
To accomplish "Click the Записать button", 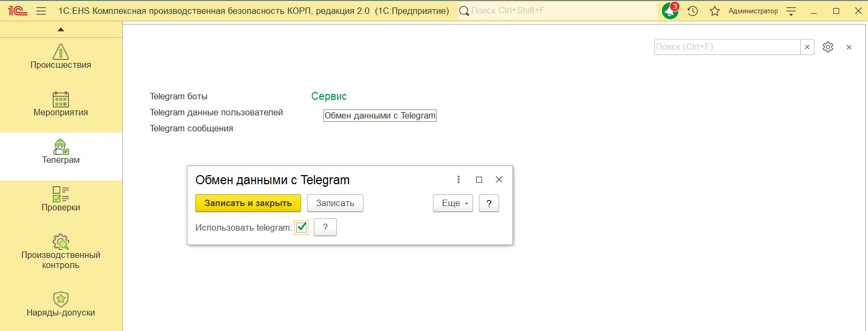I will [x=335, y=203].
